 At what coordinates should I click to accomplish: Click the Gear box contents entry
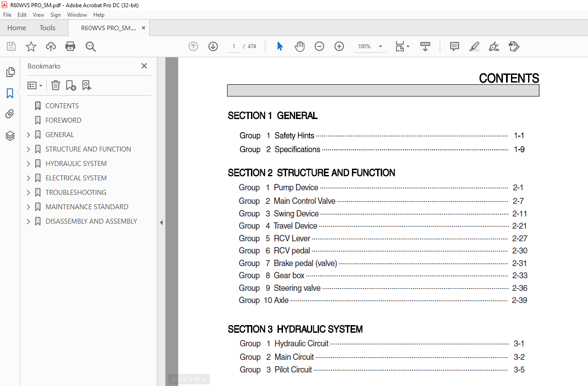click(x=383, y=276)
